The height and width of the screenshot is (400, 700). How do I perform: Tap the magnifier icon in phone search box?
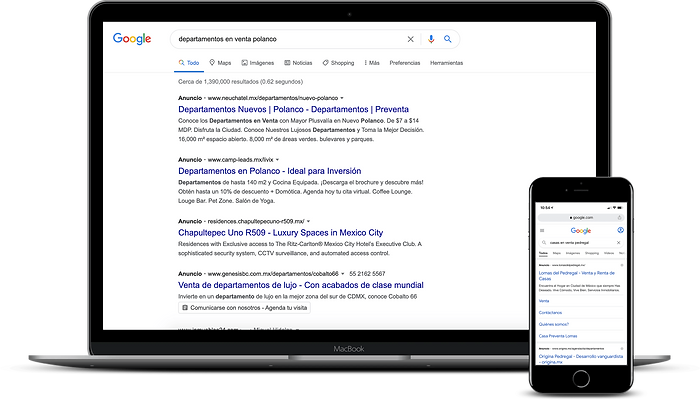coord(544,242)
